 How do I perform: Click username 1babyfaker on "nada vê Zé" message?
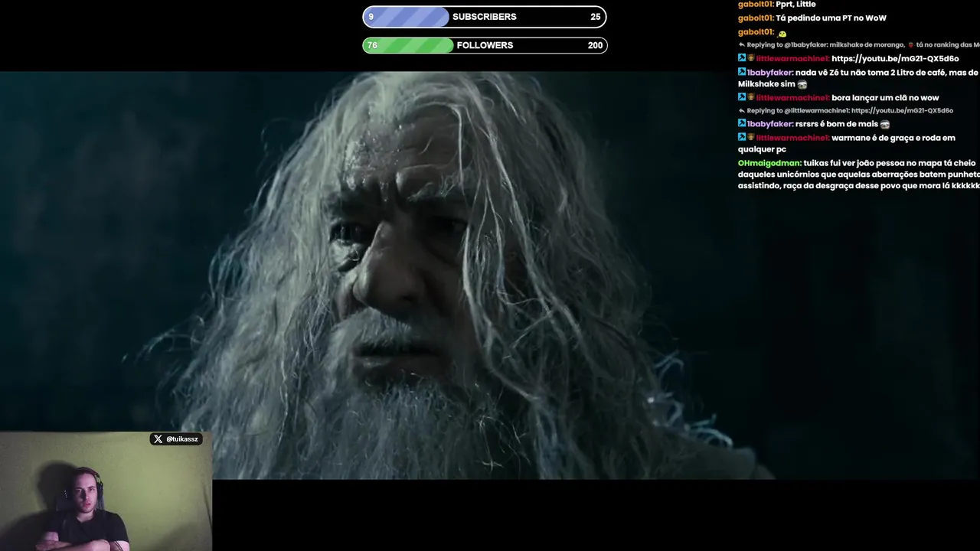[769, 73]
